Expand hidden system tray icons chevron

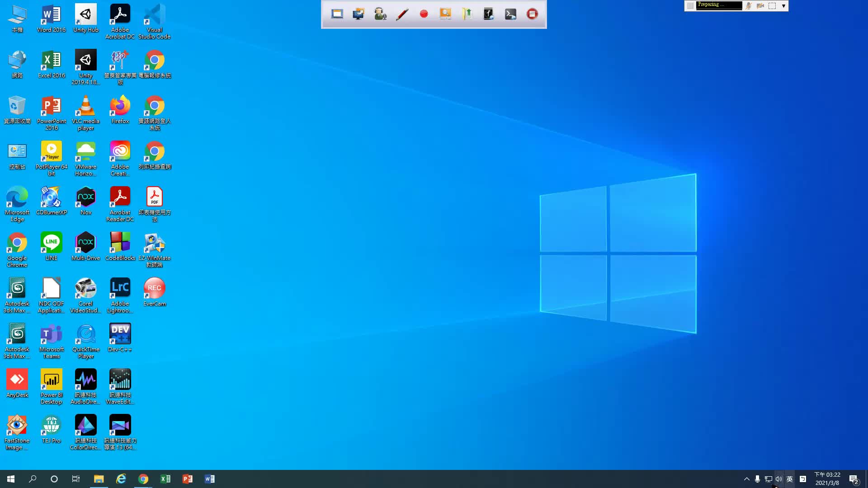746,479
